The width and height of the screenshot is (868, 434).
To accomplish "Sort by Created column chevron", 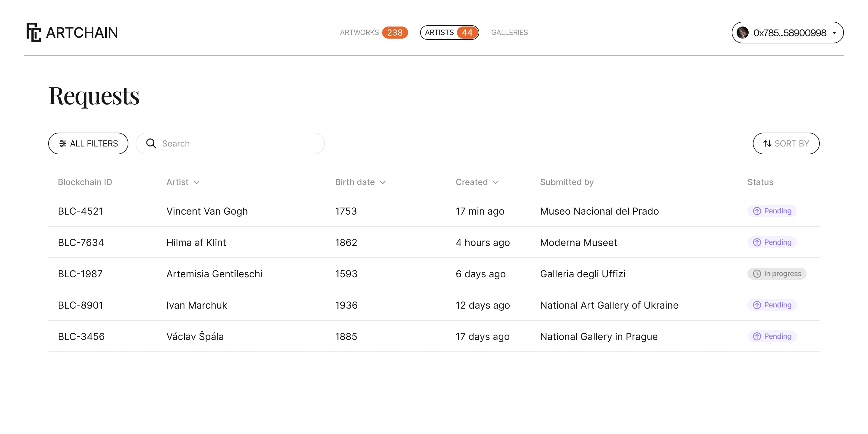I will (x=495, y=182).
